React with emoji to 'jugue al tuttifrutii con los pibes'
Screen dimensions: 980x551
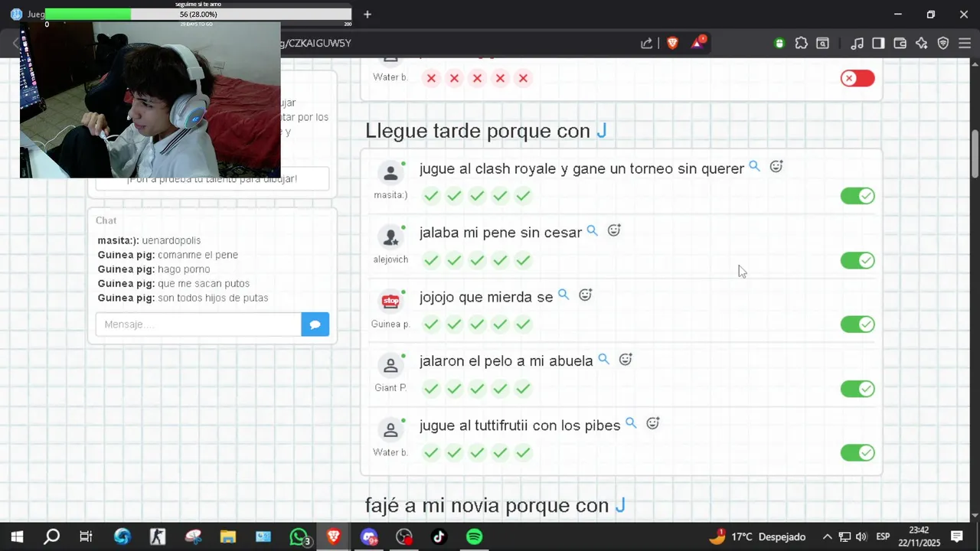(x=652, y=422)
